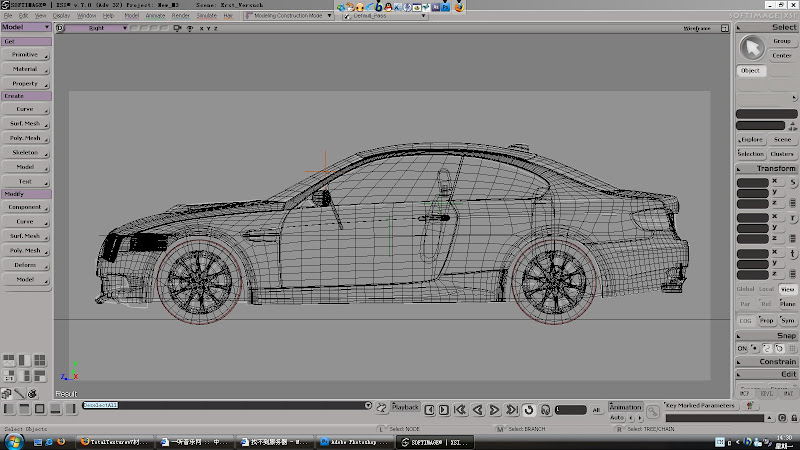Viewport: 800px width, 450px height.
Task: Enable View transform mode
Action: coord(788,289)
